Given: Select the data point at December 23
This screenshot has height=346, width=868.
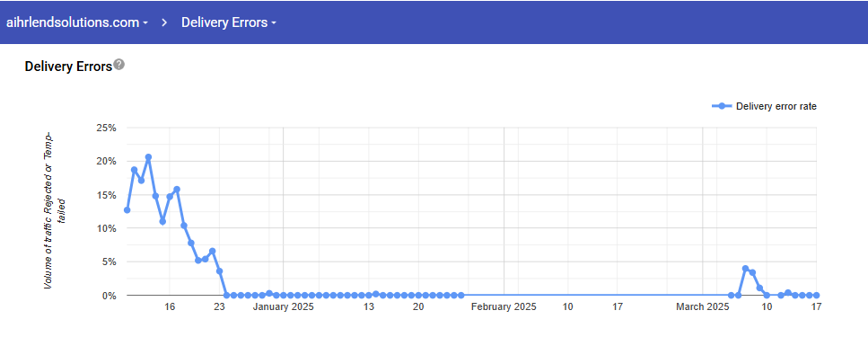Looking at the screenshot, I should (x=220, y=271).
